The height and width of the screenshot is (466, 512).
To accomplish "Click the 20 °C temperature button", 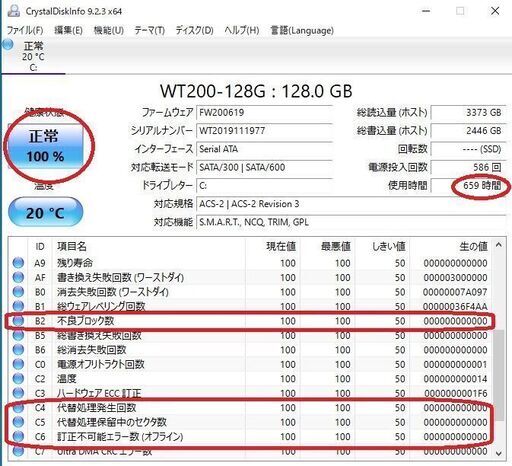I will 45,212.
